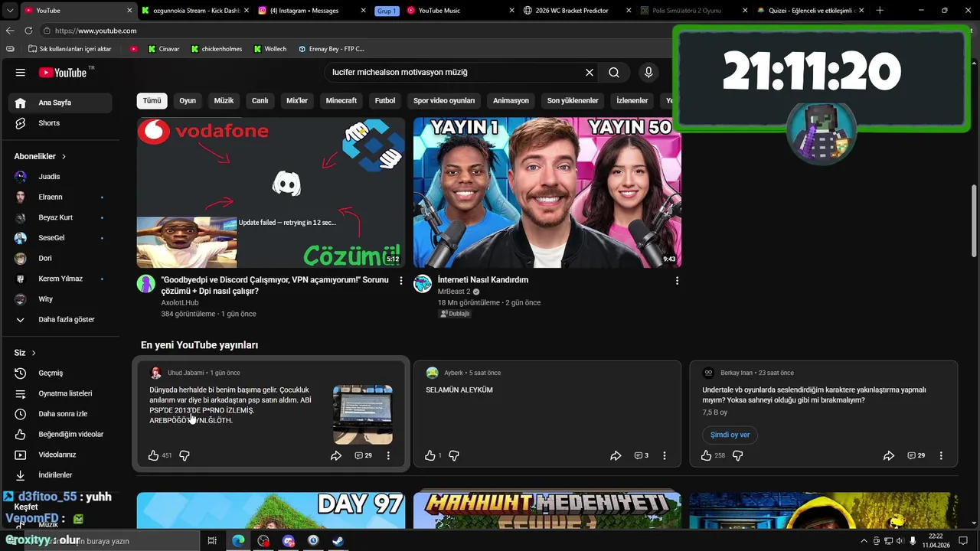The width and height of the screenshot is (980, 551).
Task: Like the Uhud Jabami post
Action: pyautogui.click(x=154, y=455)
